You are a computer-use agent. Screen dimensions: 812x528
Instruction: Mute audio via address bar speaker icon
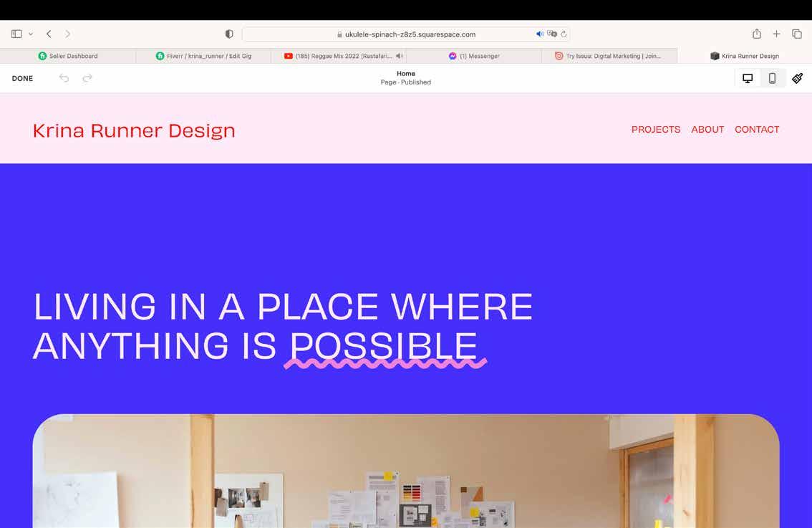pos(540,34)
